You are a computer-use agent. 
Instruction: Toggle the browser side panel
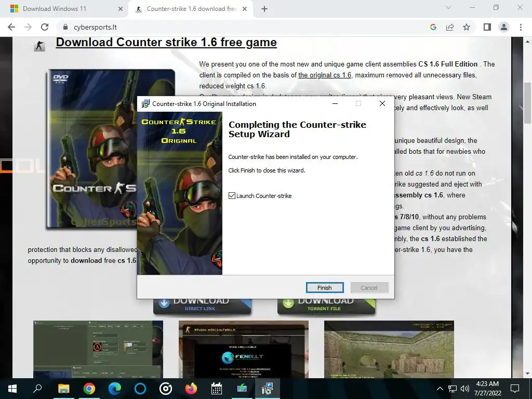487,27
